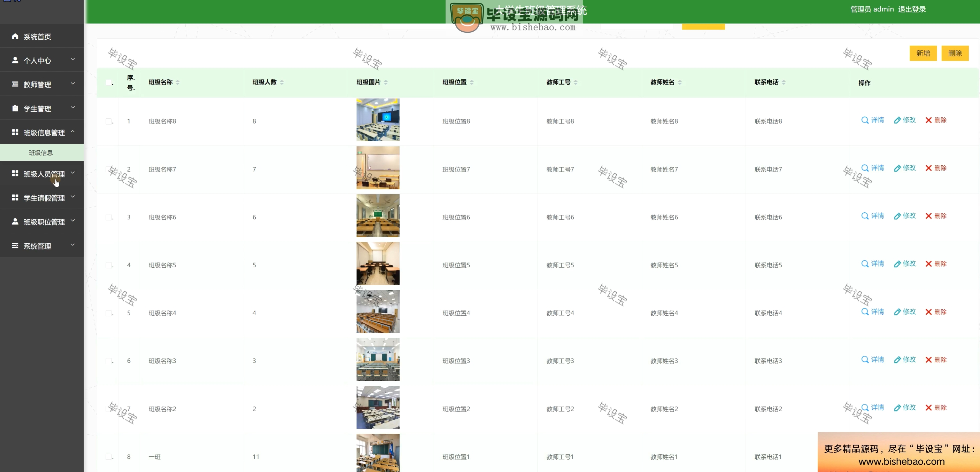Select 班级人员管理 menu label

coord(44,174)
